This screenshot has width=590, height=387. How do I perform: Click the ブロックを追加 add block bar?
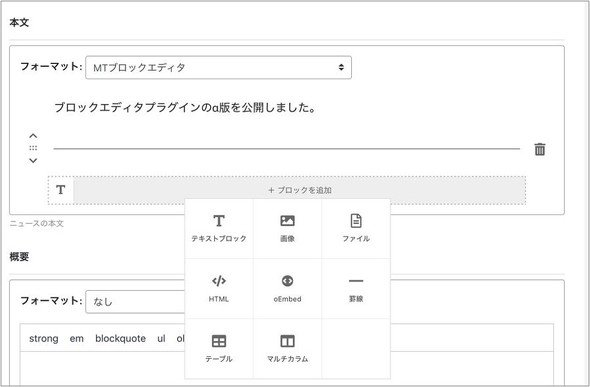tap(300, 190)
